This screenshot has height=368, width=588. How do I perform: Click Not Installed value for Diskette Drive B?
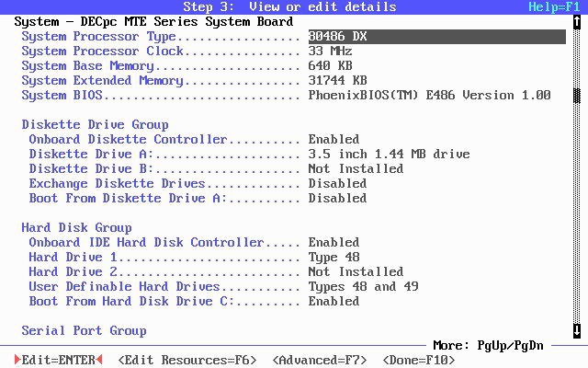(x=356, y=168)
